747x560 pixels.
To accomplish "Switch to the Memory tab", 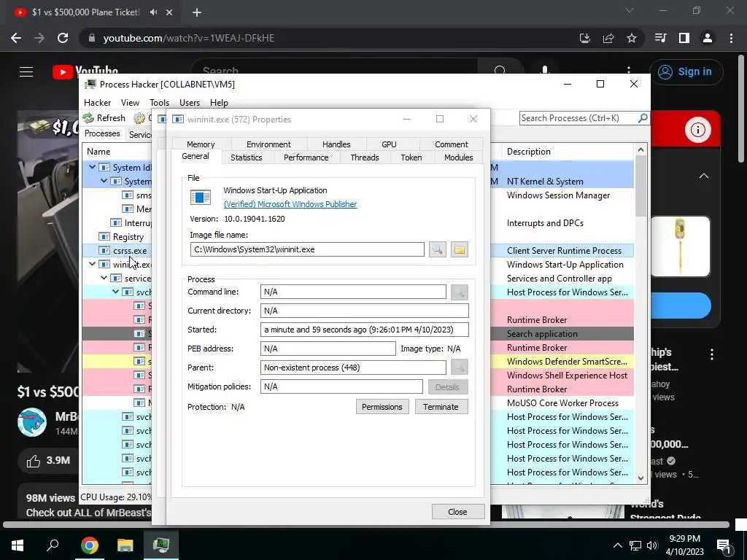I will [x=201, y=144].
